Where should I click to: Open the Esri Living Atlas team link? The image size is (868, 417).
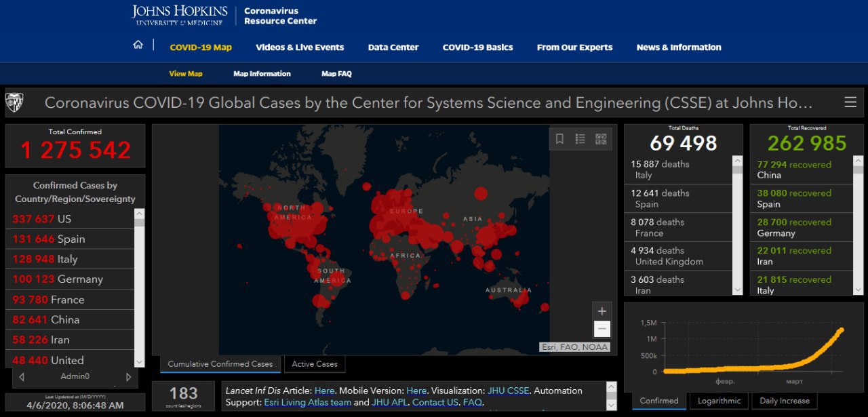tap(307, 402)
